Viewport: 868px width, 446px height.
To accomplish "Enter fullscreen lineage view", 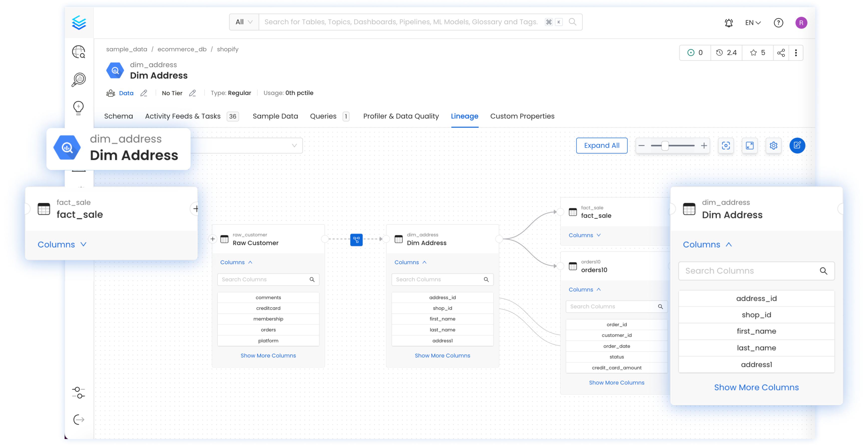I will point(750,145).
